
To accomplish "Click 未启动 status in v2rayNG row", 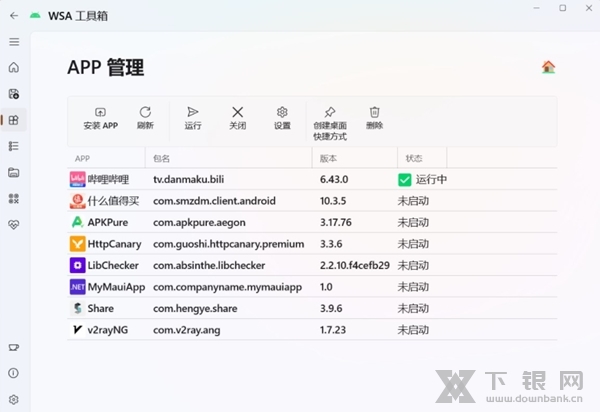I will [x=413, y=330].
